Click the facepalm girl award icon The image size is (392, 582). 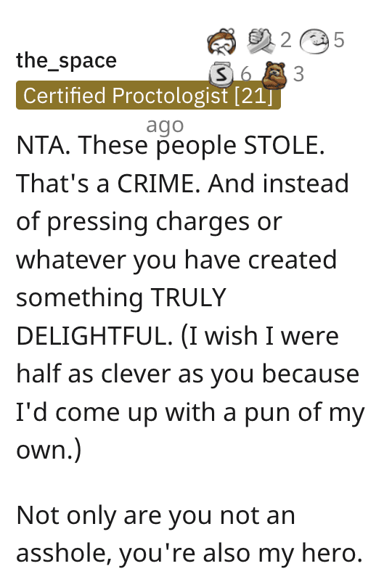point(221,41)
